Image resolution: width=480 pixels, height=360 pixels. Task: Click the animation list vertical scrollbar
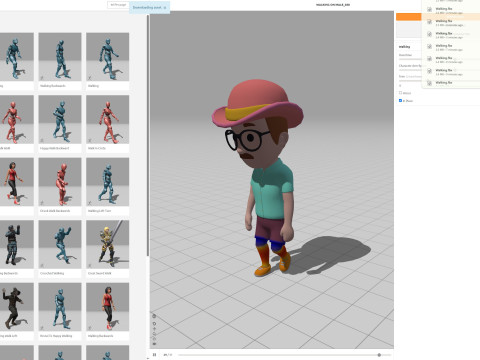coord(148,136)
